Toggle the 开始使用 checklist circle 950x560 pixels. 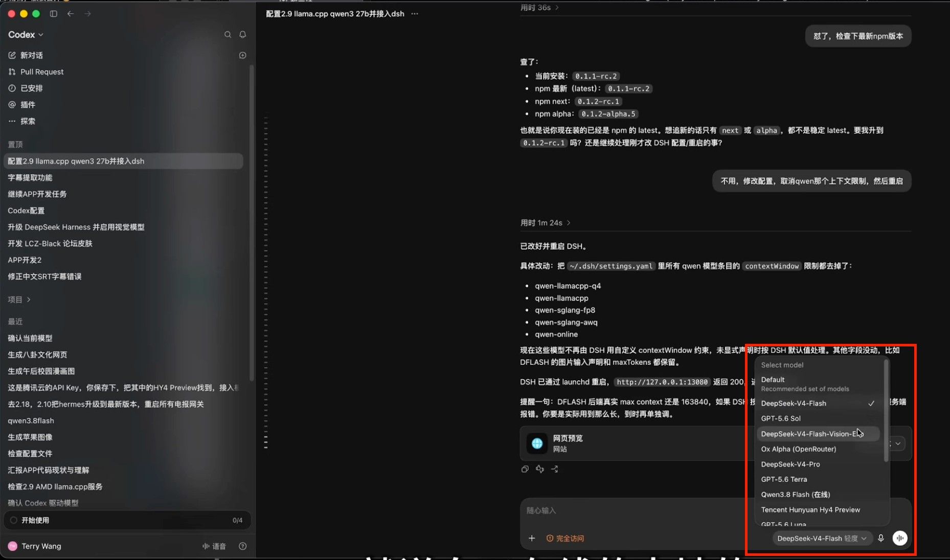coord(14,520)
